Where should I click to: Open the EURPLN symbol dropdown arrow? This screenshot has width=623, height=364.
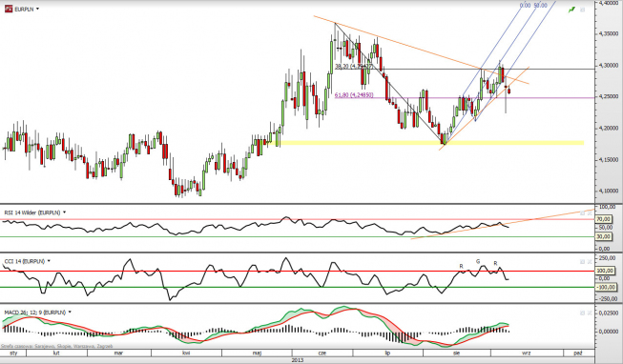coord(38,9)
